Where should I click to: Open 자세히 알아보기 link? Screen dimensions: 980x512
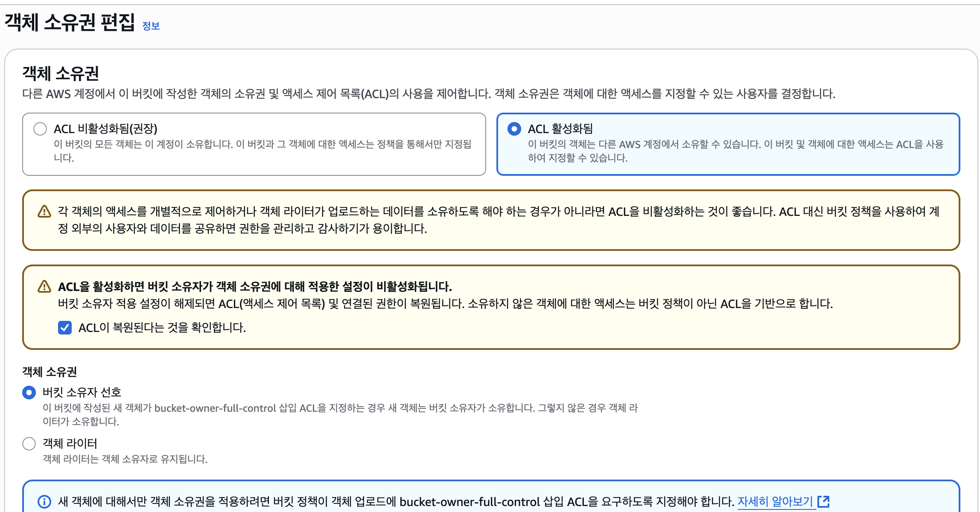[x=775, y=501]
